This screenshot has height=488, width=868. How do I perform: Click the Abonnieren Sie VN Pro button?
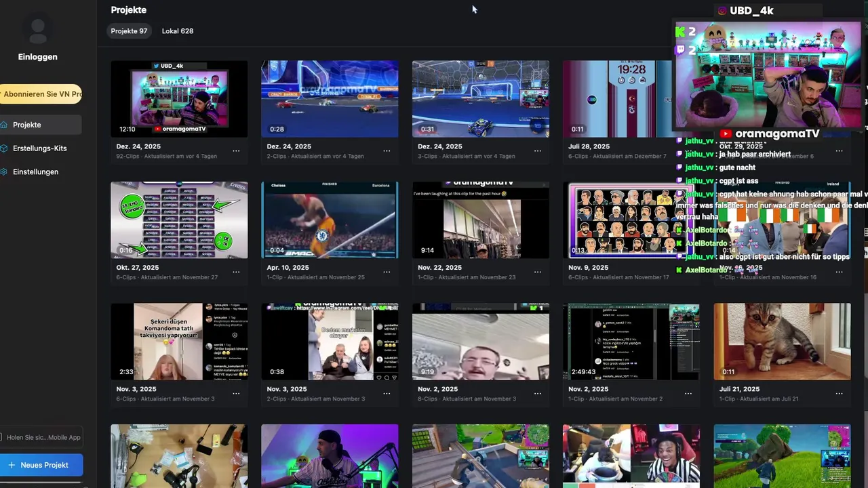click(41, 94)
